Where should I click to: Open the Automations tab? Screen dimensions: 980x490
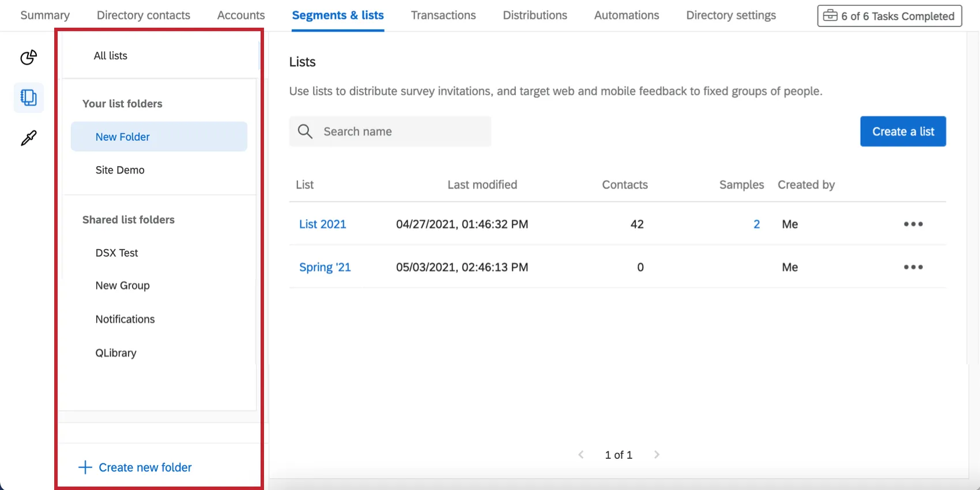[x=626, y=16]
